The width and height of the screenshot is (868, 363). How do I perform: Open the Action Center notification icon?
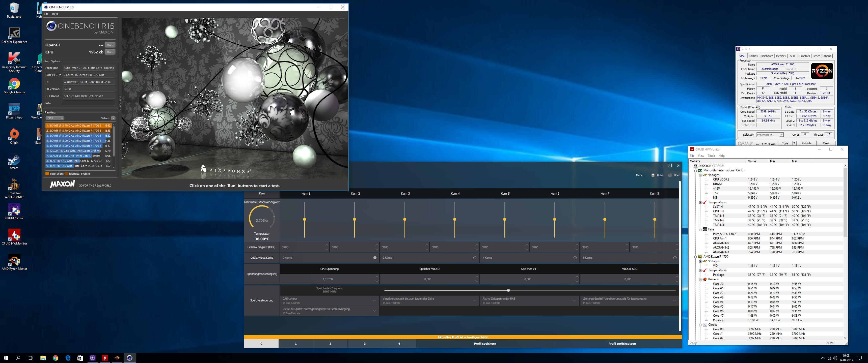click(860, 358)
